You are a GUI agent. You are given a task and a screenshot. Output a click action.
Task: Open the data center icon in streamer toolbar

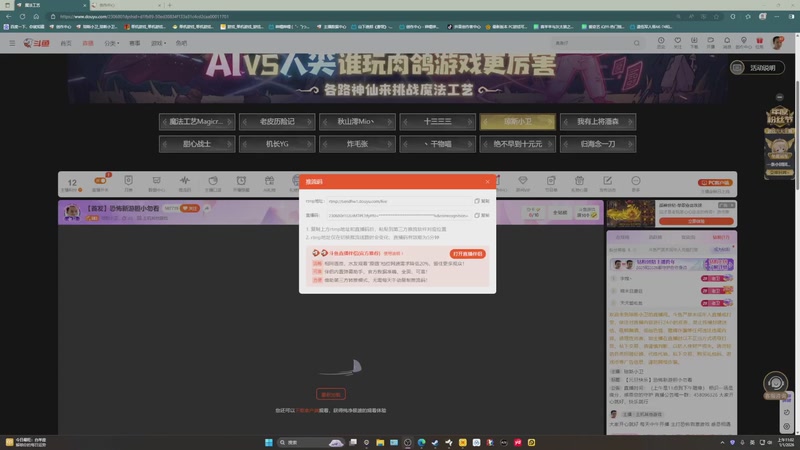click(156, 180)
